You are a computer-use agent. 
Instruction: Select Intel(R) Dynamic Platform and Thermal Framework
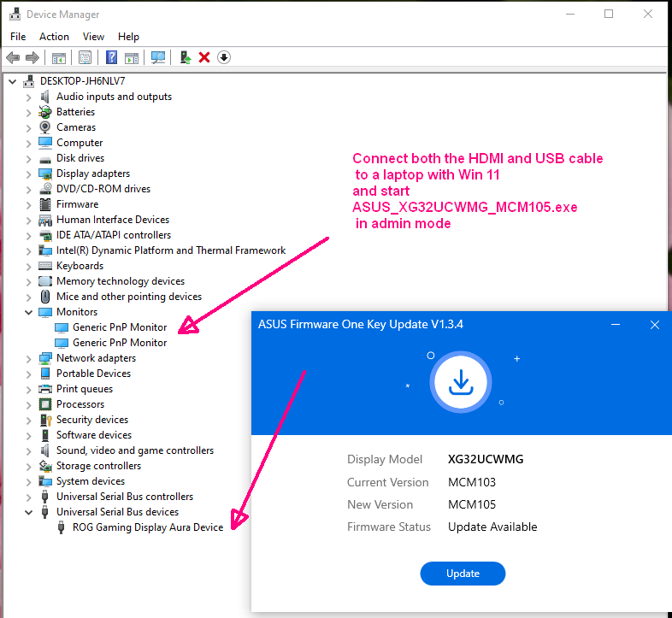click(171, 250)
